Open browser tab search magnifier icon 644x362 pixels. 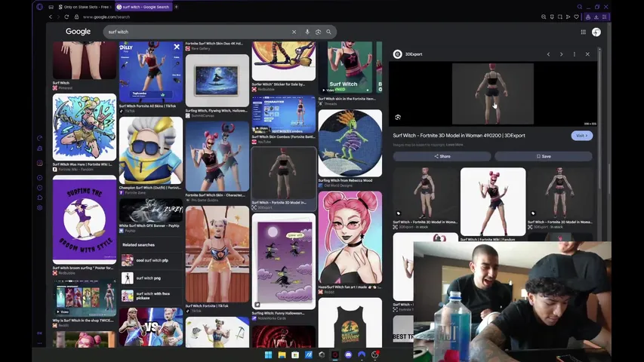(x=580, y=7)
